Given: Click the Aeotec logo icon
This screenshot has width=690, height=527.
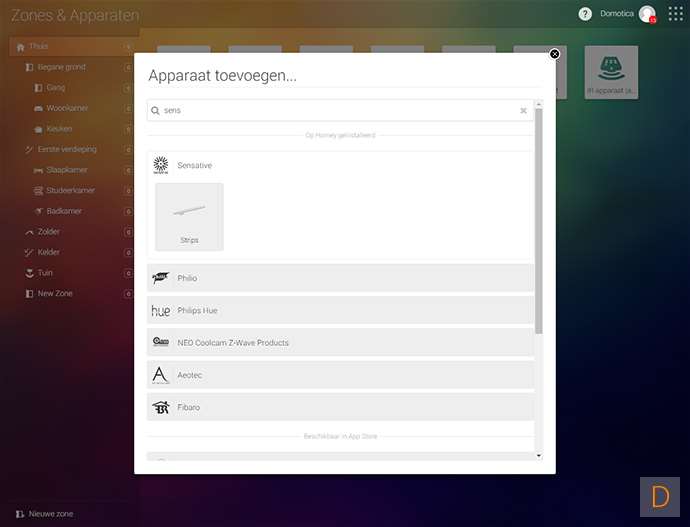Looking at the screenshot, I should [x=160, y=375].
